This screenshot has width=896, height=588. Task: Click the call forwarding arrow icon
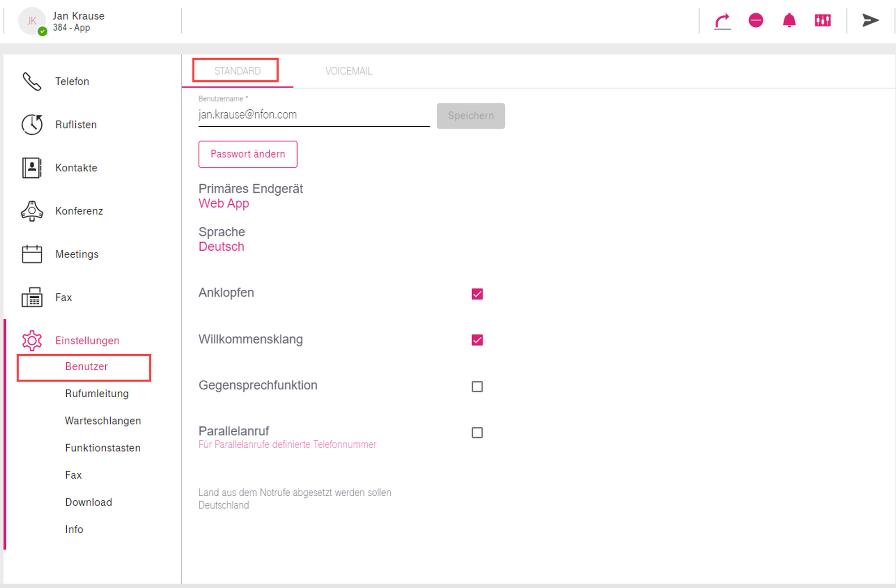[722, 21]
